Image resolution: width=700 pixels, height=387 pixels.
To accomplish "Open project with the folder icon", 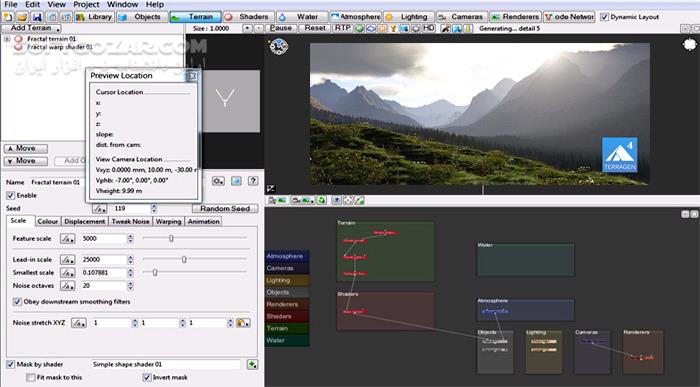I will click(22, 17).
